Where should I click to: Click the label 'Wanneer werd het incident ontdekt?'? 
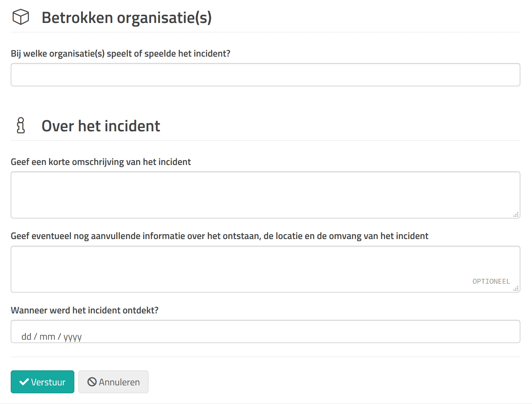[84, 310]
